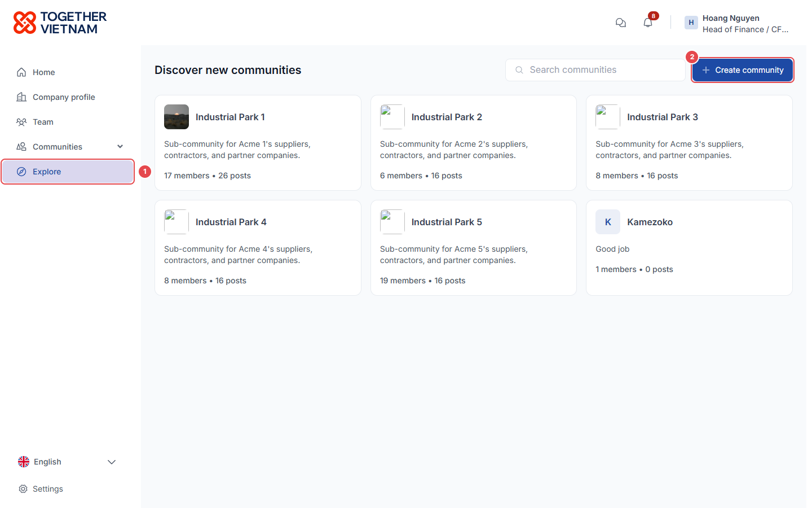
Task: Click the Create community button
Action: click(x=743, y=70)
